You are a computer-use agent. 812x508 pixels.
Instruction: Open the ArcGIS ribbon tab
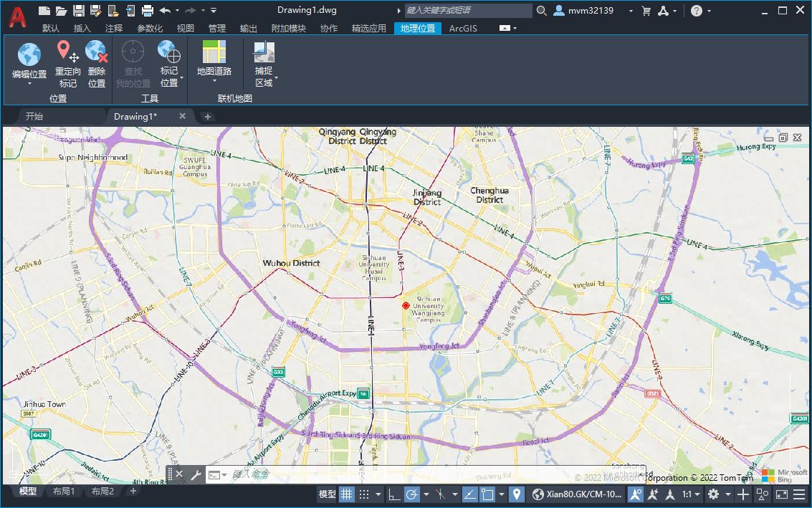(463, 28)
